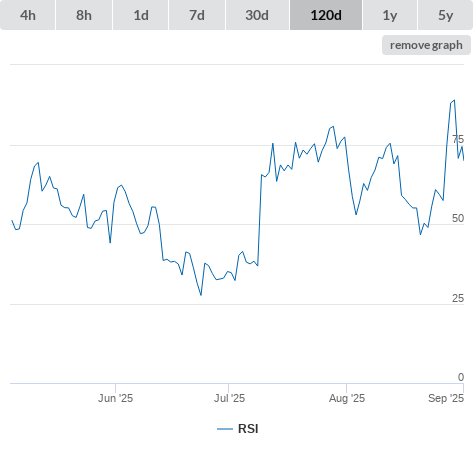The width and height of the screenshot is (474, 455).
Task: Click the Jul '25 axis label
Action: pyautogui.click(x=229, y=398)
